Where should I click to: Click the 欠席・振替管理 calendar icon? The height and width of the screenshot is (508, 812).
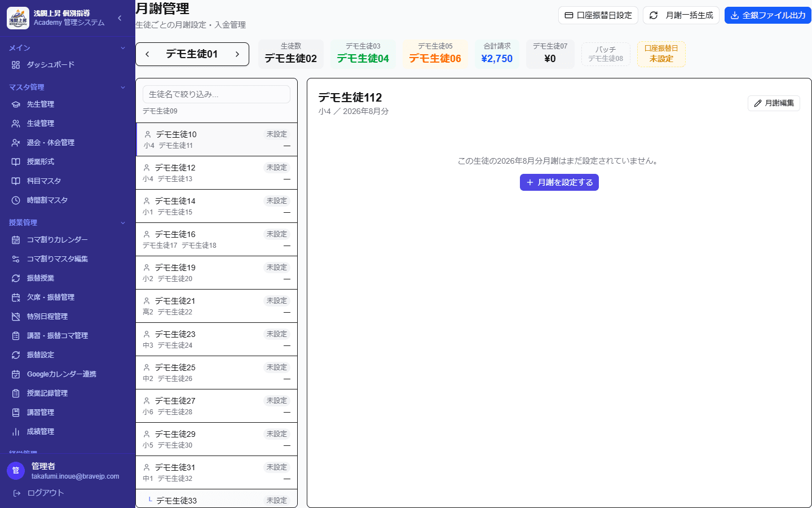[x=16, y=297]
